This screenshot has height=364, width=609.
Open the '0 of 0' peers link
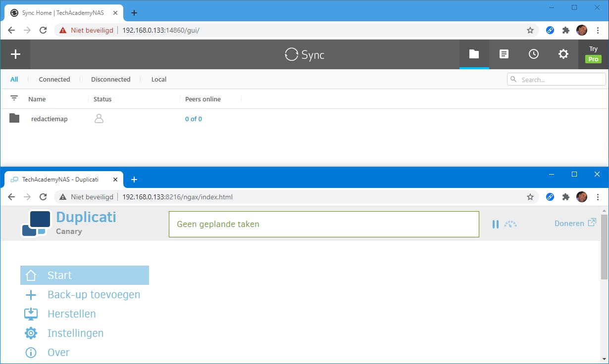coord(194,119)
